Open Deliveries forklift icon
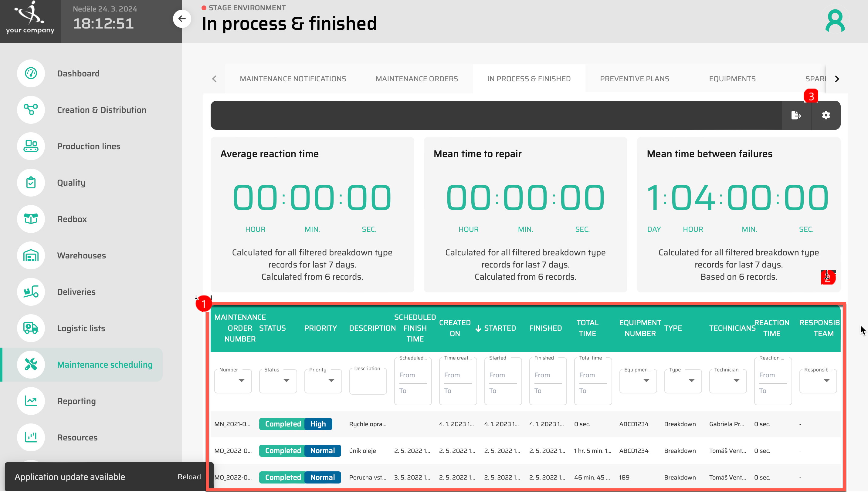This screenshot has height=492, width=868. click(31, 292)
